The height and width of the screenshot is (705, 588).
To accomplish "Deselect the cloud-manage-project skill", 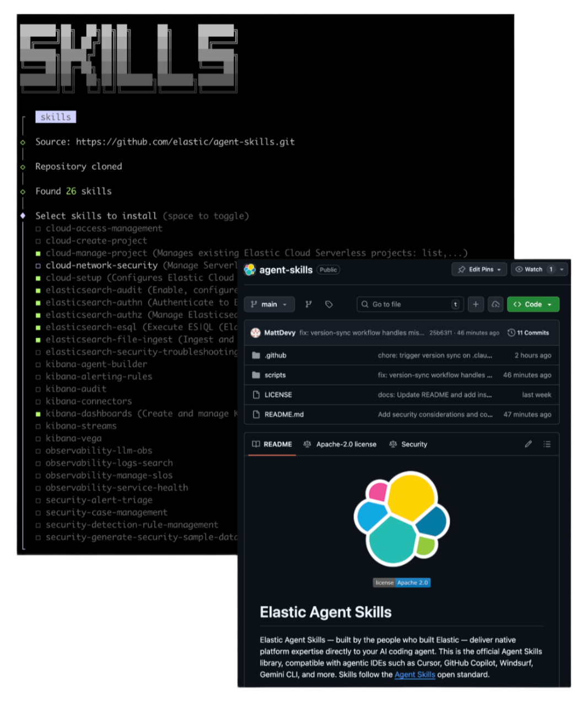I will 37,253.
